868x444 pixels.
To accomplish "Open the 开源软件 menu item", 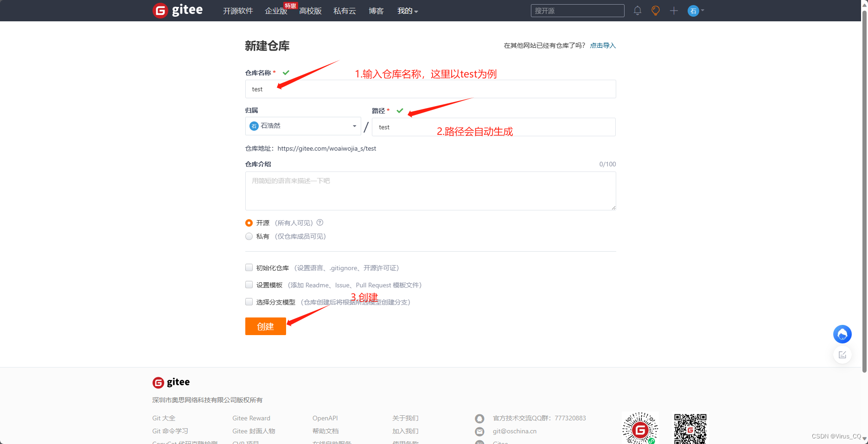I will [238, 11].
